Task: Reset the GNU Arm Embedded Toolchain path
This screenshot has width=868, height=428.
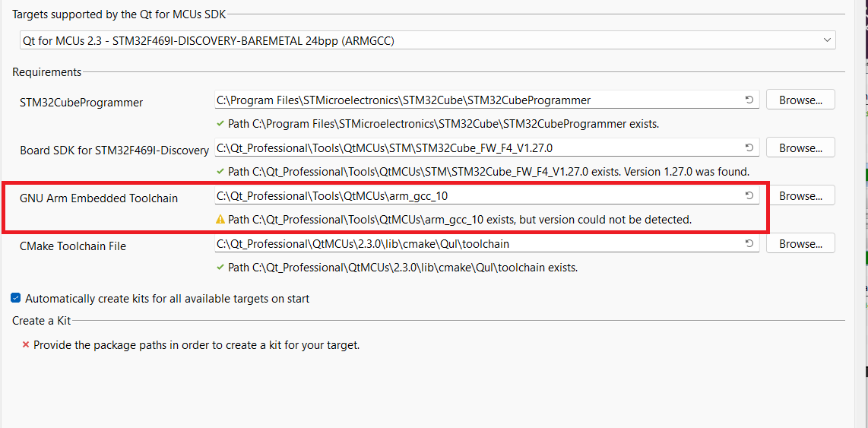Action: coord(749,195)
